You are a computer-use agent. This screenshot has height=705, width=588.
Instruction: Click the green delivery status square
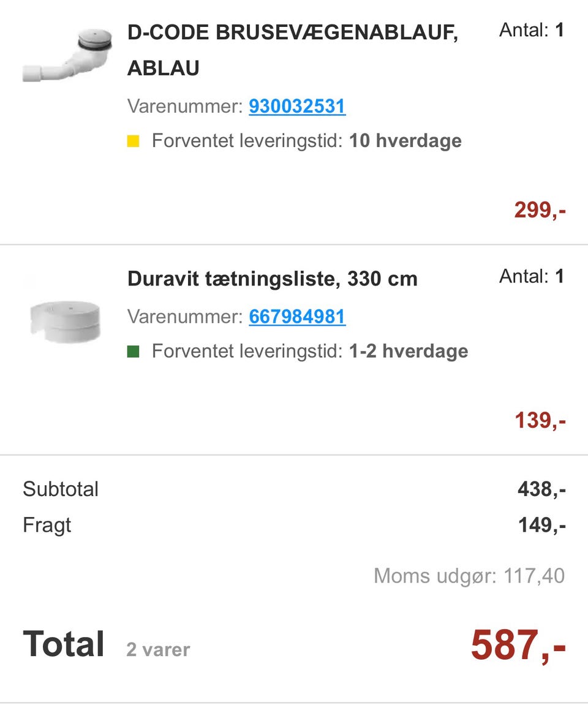[133, 352]
